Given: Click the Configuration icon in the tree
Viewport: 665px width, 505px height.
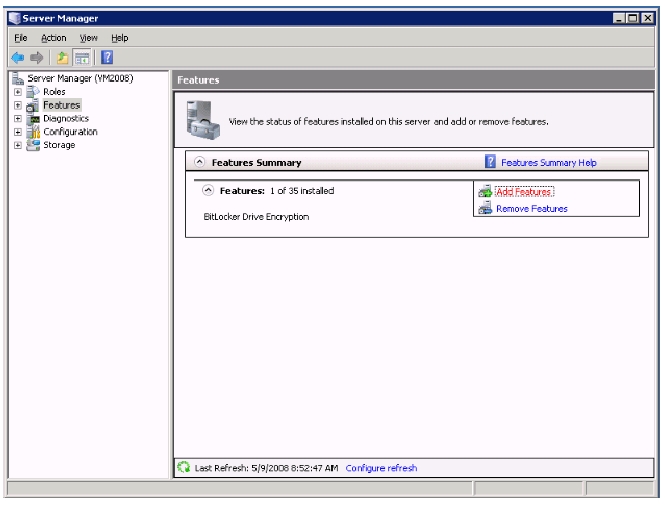Looking at the screenshot, I should (x=33, y=131).
